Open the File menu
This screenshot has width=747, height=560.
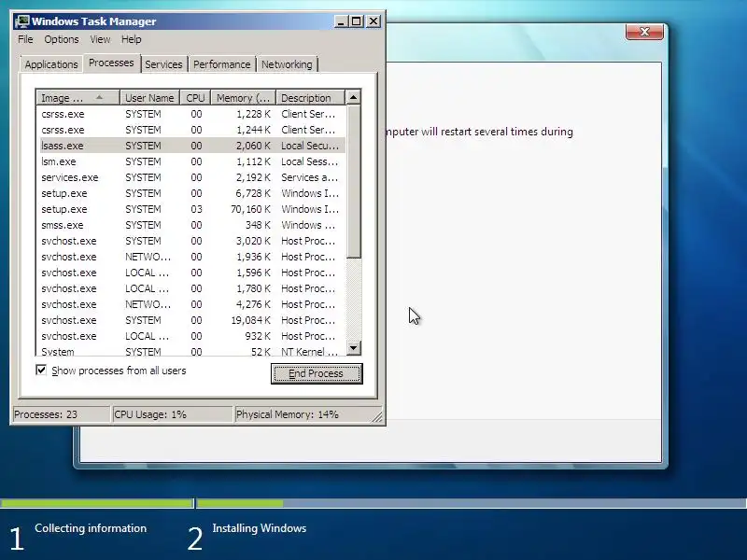25,39
